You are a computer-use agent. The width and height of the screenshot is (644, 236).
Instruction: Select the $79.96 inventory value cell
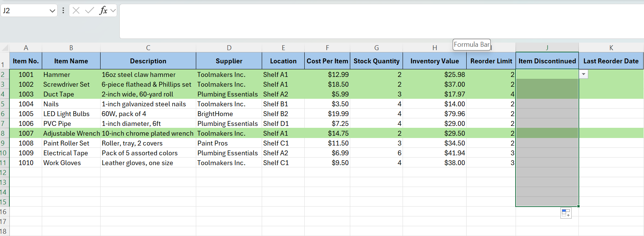pos(434,114)
